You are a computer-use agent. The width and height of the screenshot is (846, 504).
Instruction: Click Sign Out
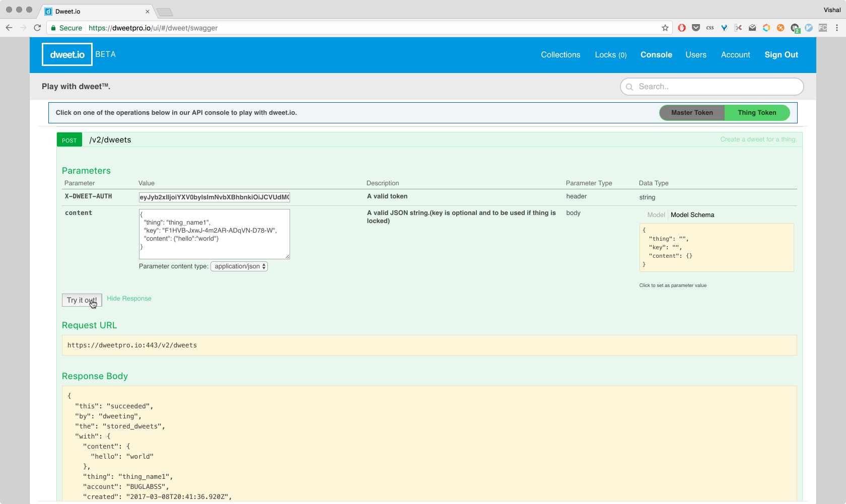click(781, 55)
